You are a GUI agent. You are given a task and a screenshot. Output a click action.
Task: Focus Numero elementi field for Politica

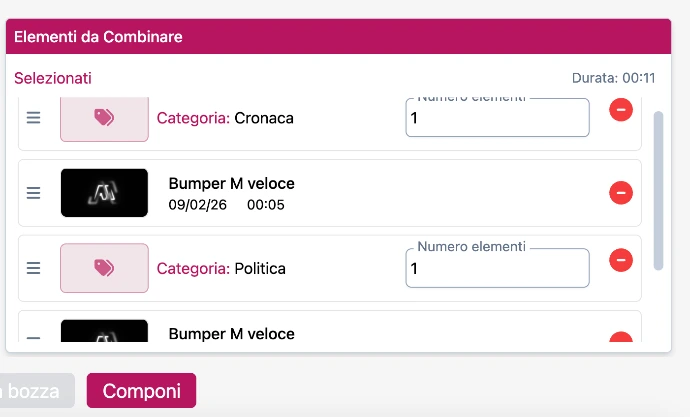[x=497, y=269]
